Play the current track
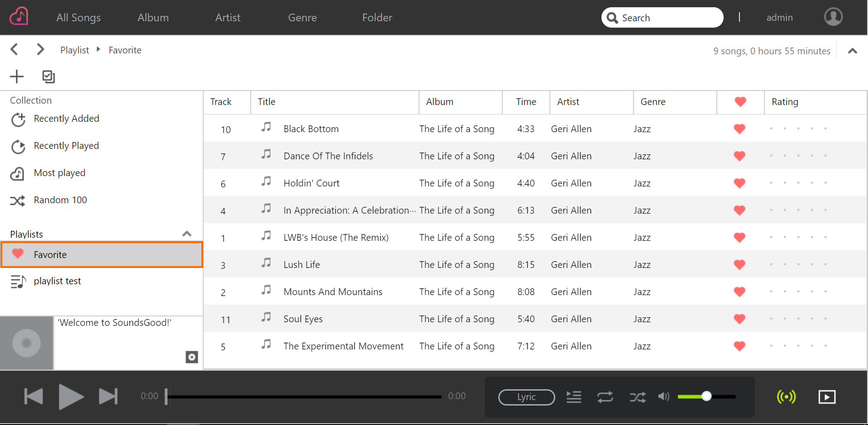 [x=71, y=397]
